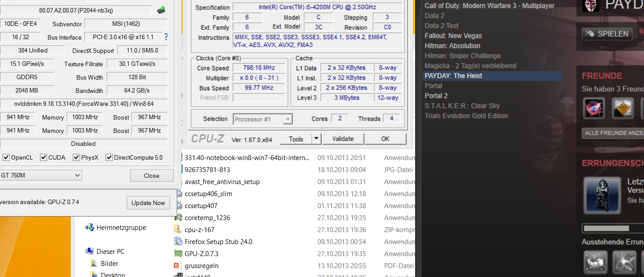Select Magicka in the Steam games list
The height and width of the screenshot is (277, 644).
[x=470, y=66]
